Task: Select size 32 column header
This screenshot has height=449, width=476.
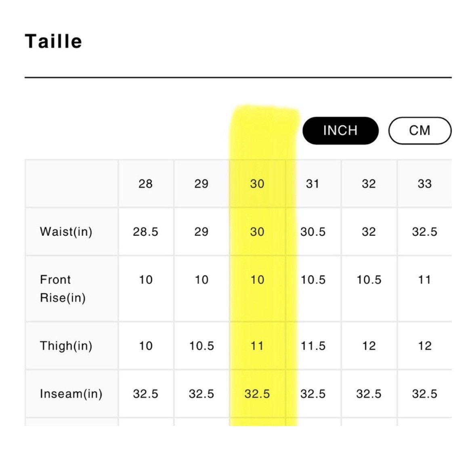Action: (x=369, y=184)
